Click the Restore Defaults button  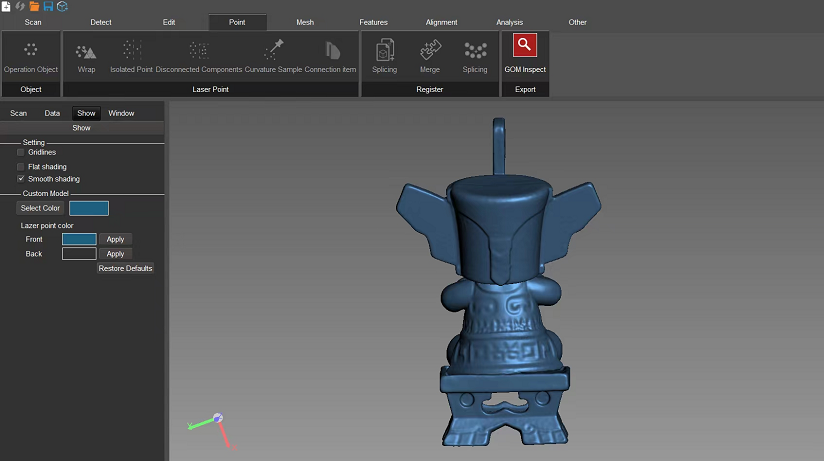click(x=126, y=268)
